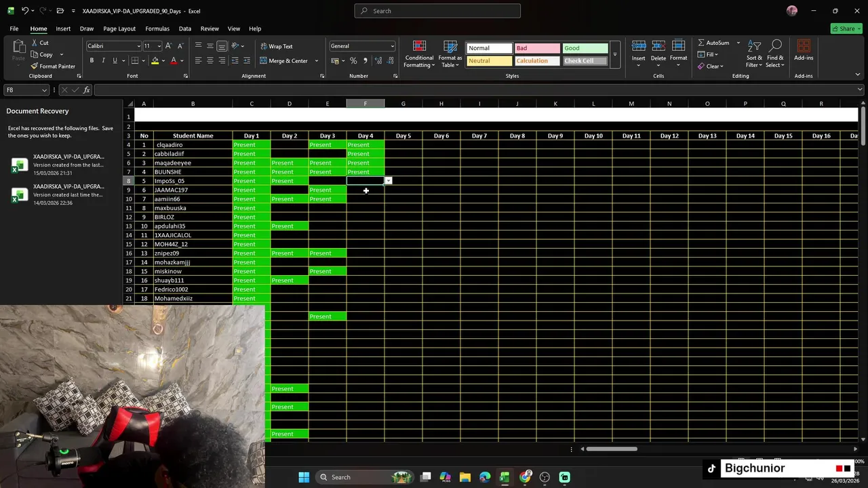Open the View ribbon tab
Image resolution: width=868 pixels, height=488 pixels.
tap(234, 28)
